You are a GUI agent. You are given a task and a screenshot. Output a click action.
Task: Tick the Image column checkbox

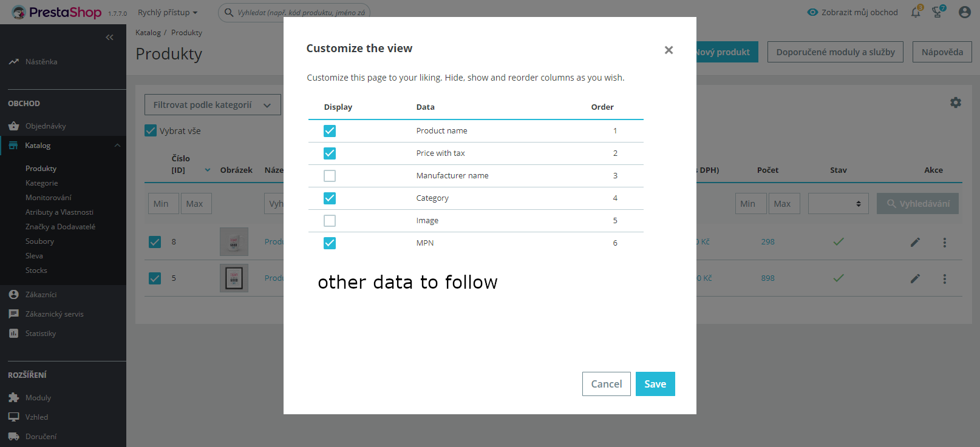(x=330, y=221)
